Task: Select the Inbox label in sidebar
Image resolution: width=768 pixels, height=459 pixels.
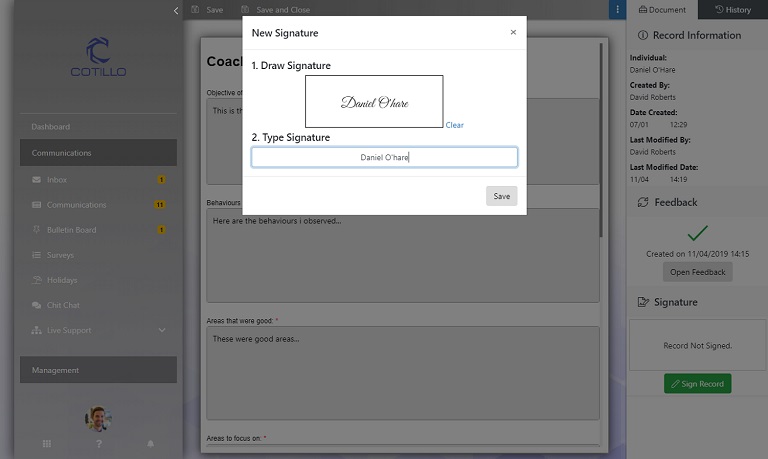Action: [57, 180]
